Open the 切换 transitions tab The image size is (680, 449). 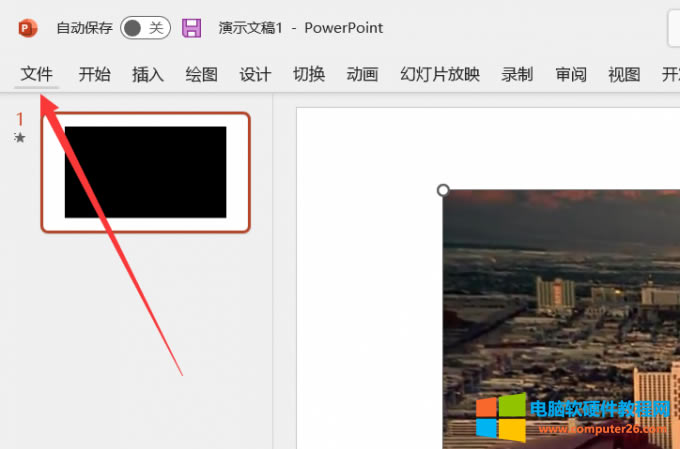[309, 74]
